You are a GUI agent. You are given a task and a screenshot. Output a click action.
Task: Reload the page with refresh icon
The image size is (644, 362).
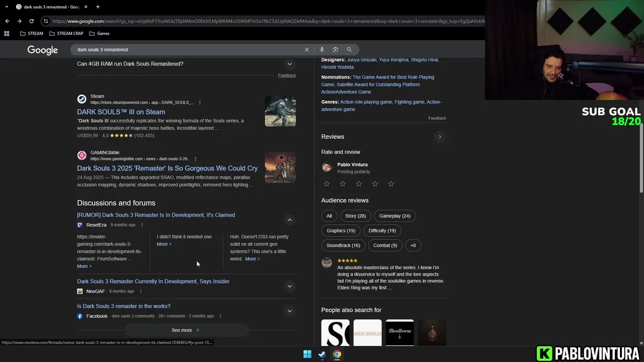click(31, 21)
